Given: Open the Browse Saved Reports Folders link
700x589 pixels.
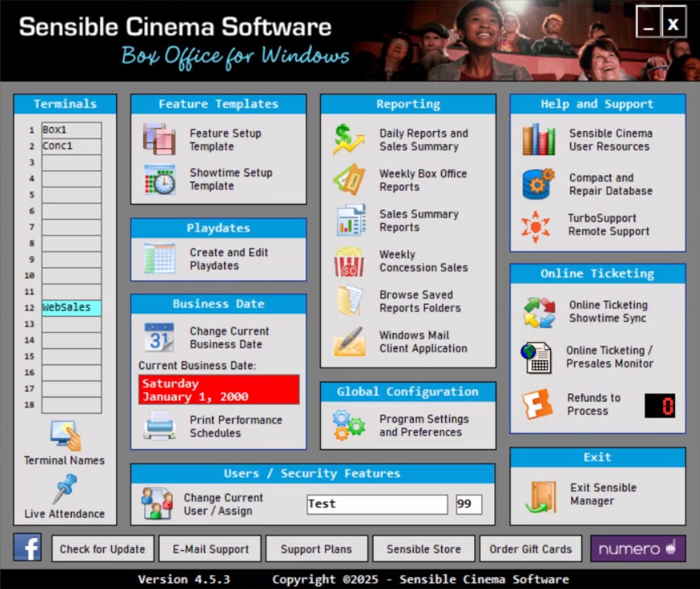Looking at the screenshot, I should [x=419, y=302].
